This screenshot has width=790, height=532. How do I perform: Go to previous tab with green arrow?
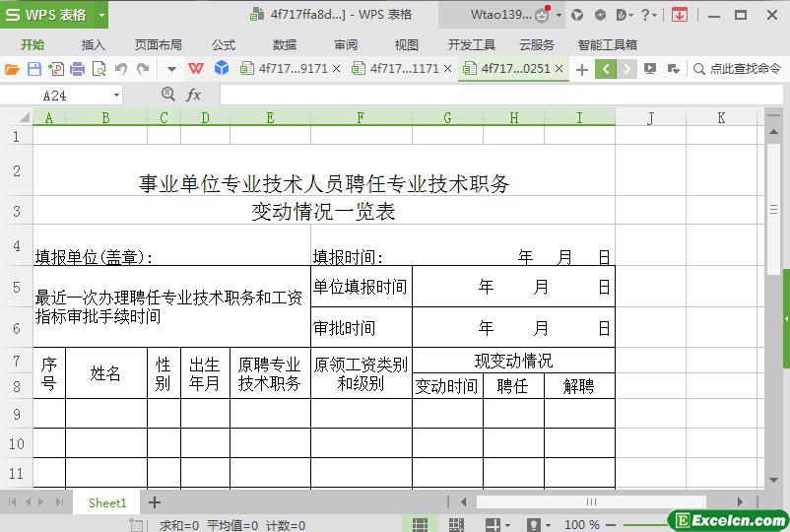click(606, 69)
